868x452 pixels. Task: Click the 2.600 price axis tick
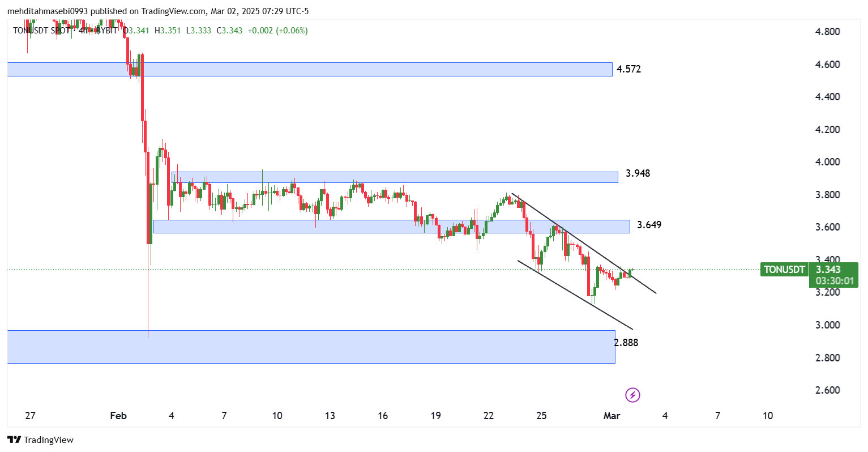coord(827,390)
